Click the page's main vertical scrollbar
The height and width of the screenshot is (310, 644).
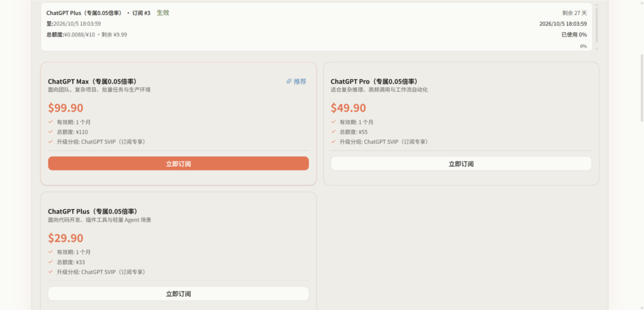pos(642,87)
